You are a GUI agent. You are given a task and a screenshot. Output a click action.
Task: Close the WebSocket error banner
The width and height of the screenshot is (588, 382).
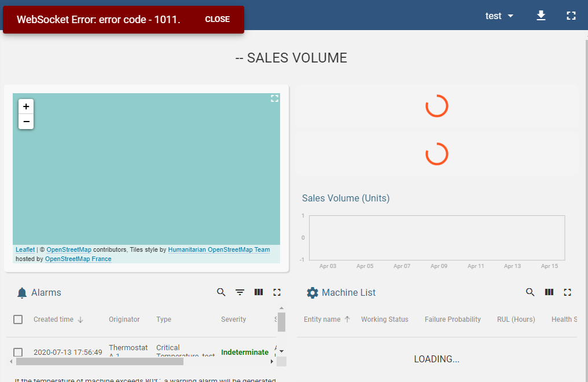217,19
